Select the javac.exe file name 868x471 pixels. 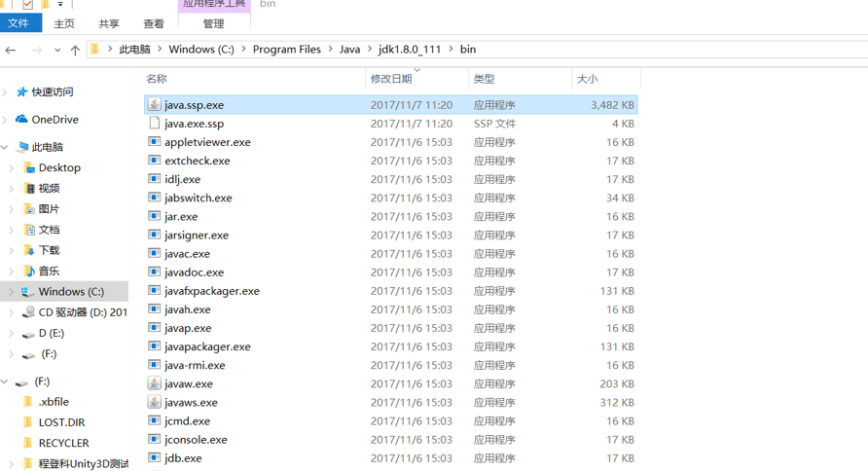point(187,253)
